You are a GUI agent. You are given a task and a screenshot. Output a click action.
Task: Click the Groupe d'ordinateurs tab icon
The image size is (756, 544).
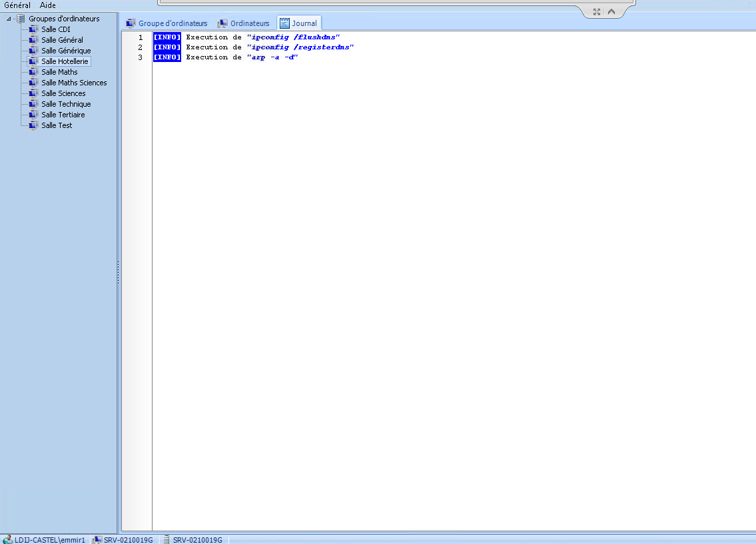pos(131,23)
